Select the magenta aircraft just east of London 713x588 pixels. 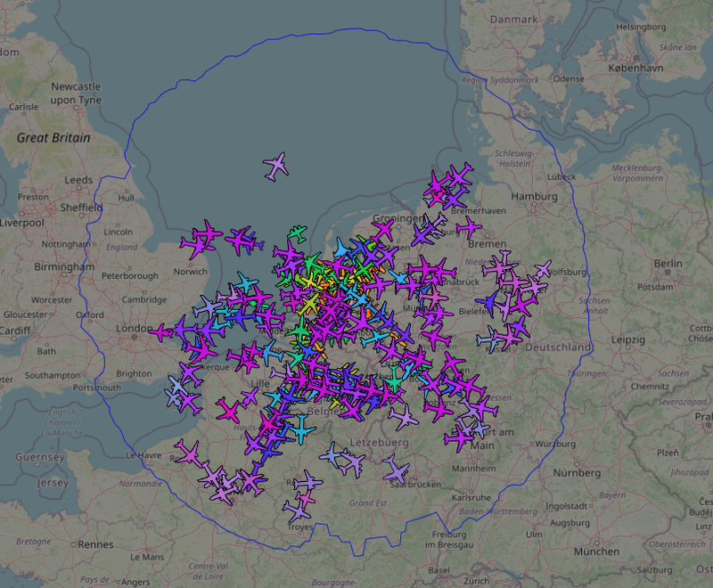point(161,332)
